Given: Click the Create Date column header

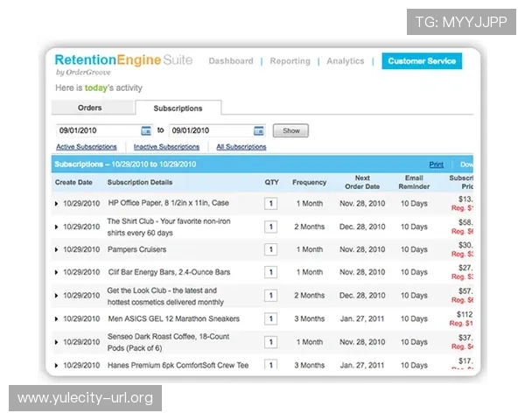Looking at the screenshot, I should pyautogui.click(x=73, y=182).
